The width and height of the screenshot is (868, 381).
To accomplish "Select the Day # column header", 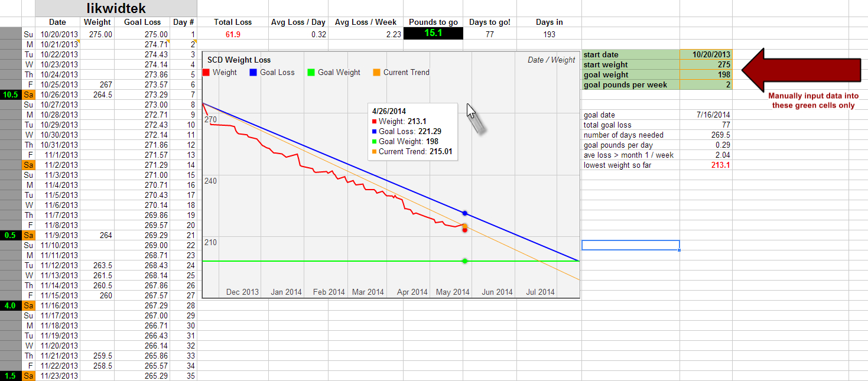I will (x=183, y=22).
